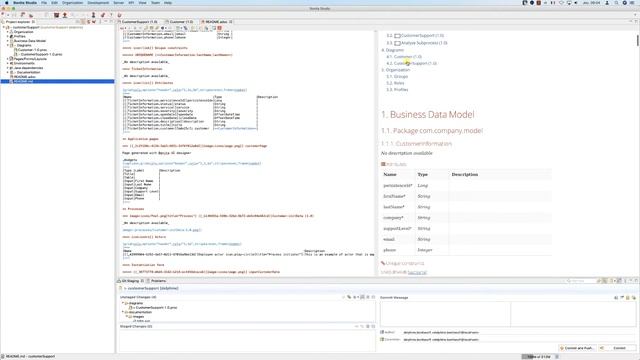Click inside the Commit Message box
640x360 pixels.
tap(508, 314)
